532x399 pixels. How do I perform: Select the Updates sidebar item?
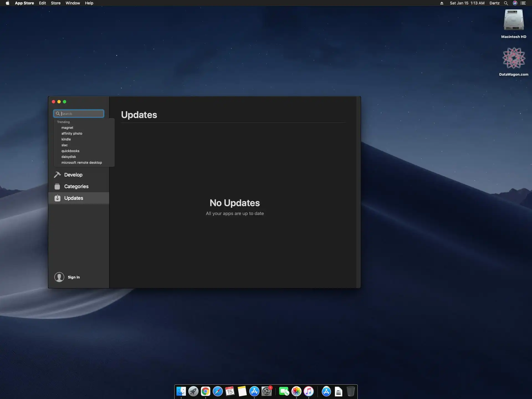pyautogui.click(x=74, y=198)
